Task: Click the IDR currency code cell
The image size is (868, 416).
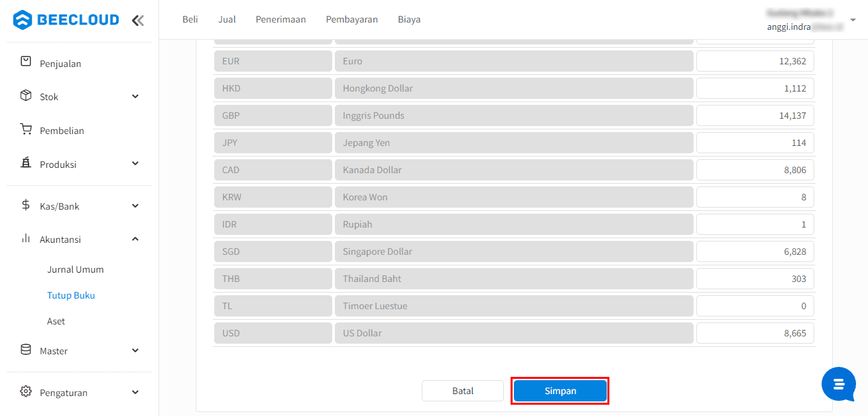Action: click(x=273, y=224)
